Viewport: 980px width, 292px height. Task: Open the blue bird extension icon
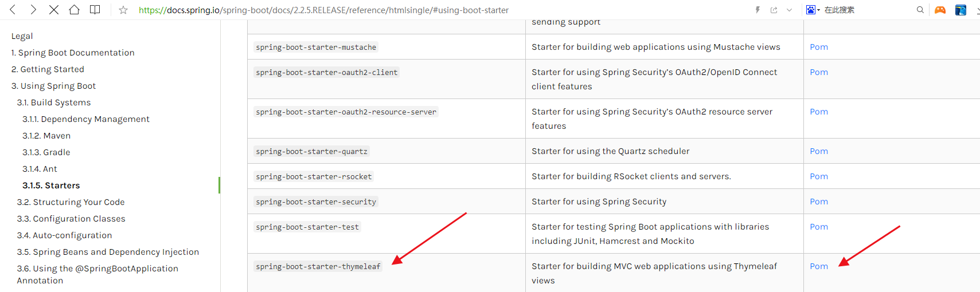tap(961, 10)
